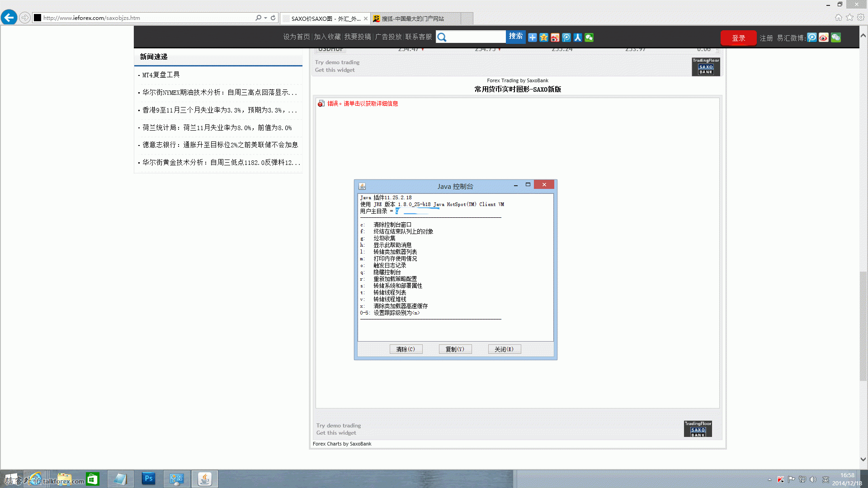Switch to Java console taskbar icon
This screenshot has width=868, height=488.
(205, 479)
